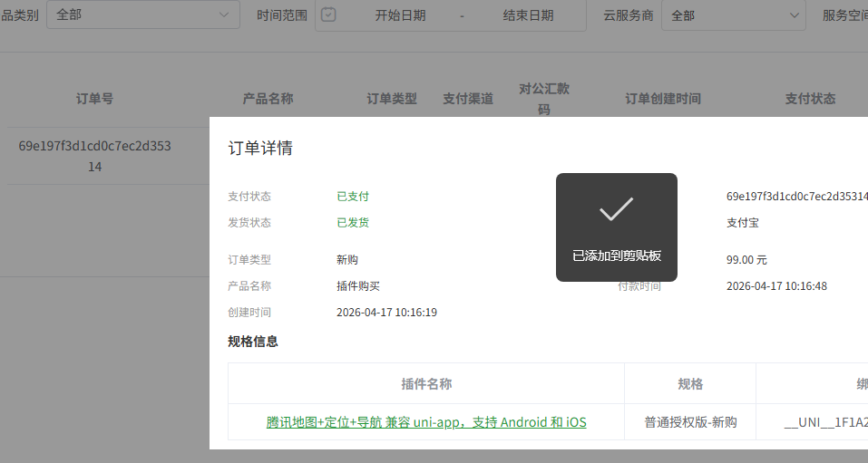Click the 结束日期 end date field

click(x=528, y=15)
